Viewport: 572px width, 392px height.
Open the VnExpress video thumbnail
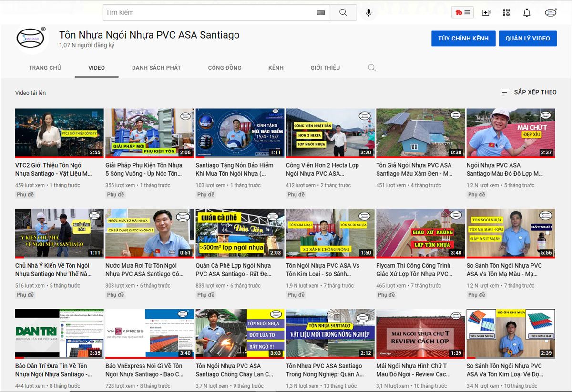coord(150,334)
